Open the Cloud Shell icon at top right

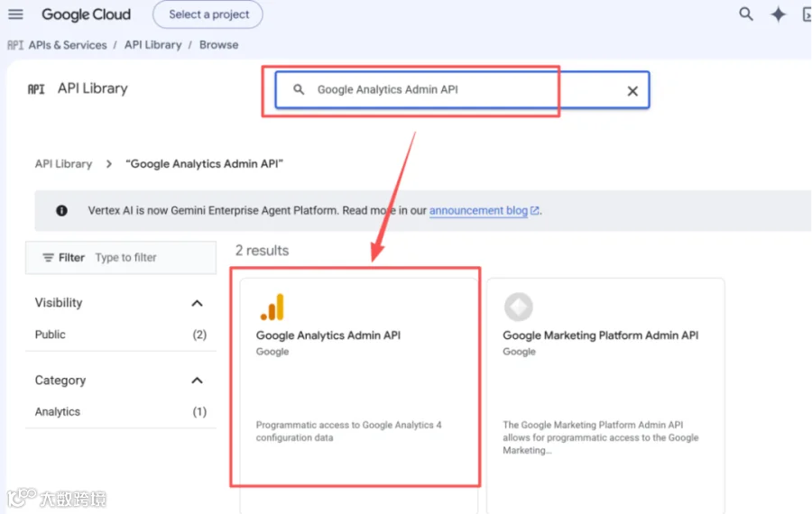pyautogui.click(x=807, y=14)
